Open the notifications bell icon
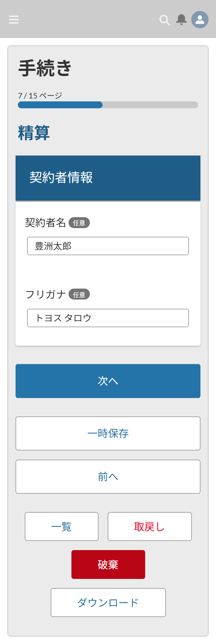 181,20
